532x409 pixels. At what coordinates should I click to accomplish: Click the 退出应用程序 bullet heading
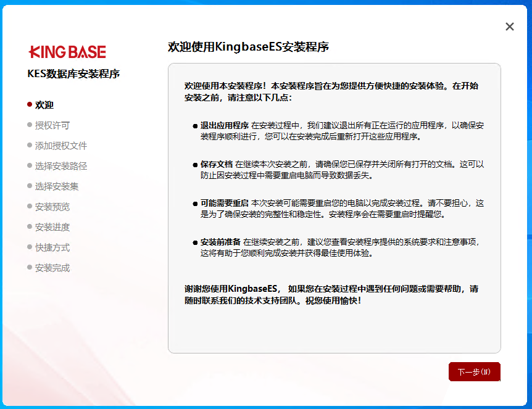click(224, 125)
